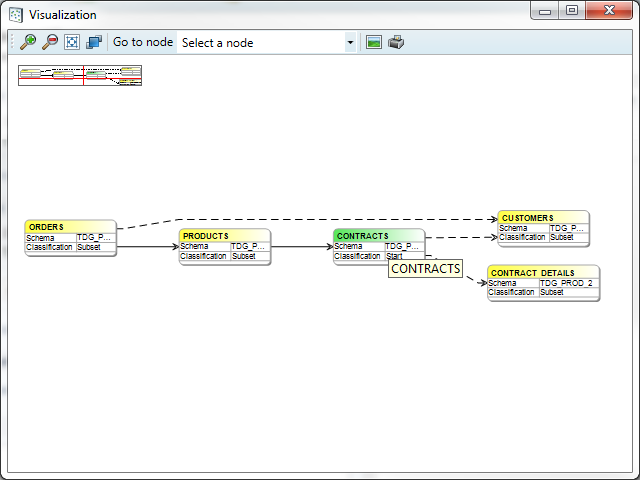Select the PRODUCTS node header

(224, 235)
